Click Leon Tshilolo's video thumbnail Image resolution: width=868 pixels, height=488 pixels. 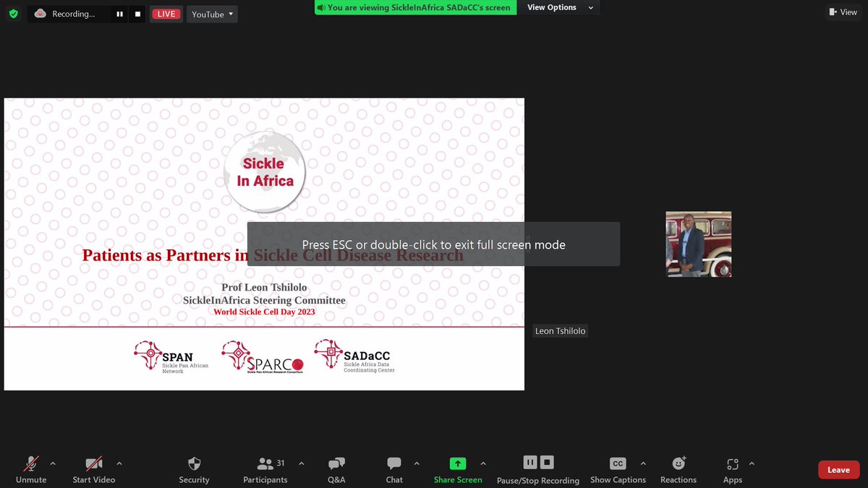click(x=699, y=244)
